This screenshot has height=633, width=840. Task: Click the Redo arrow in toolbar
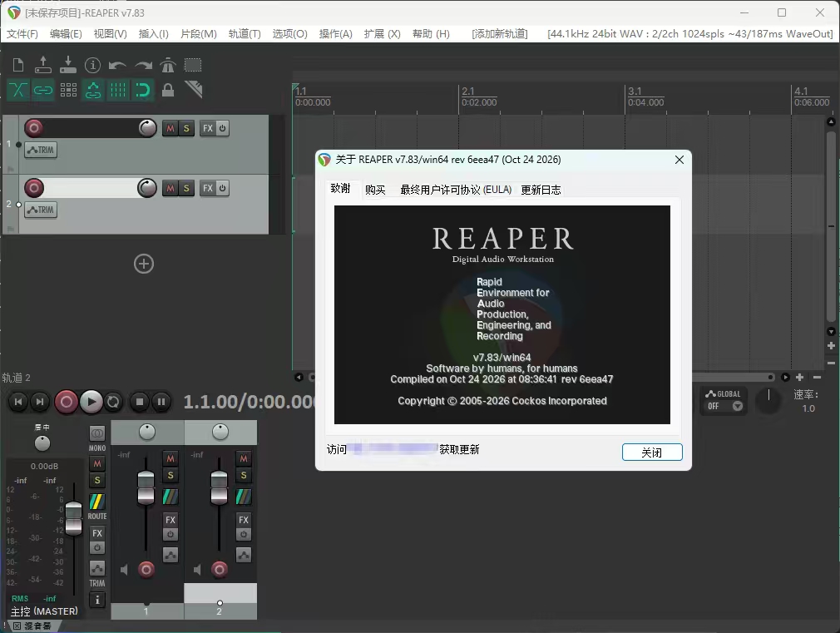(143, 66)
